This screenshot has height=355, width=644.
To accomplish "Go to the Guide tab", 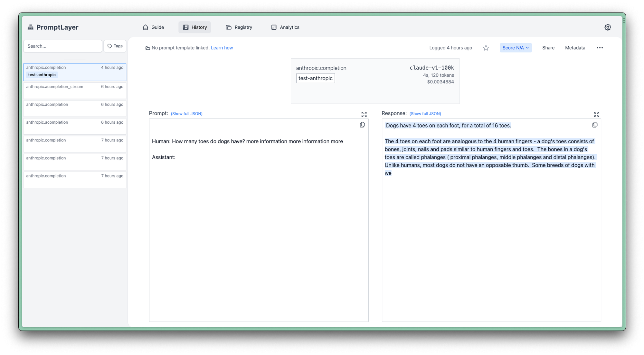I will click(153, 27).
